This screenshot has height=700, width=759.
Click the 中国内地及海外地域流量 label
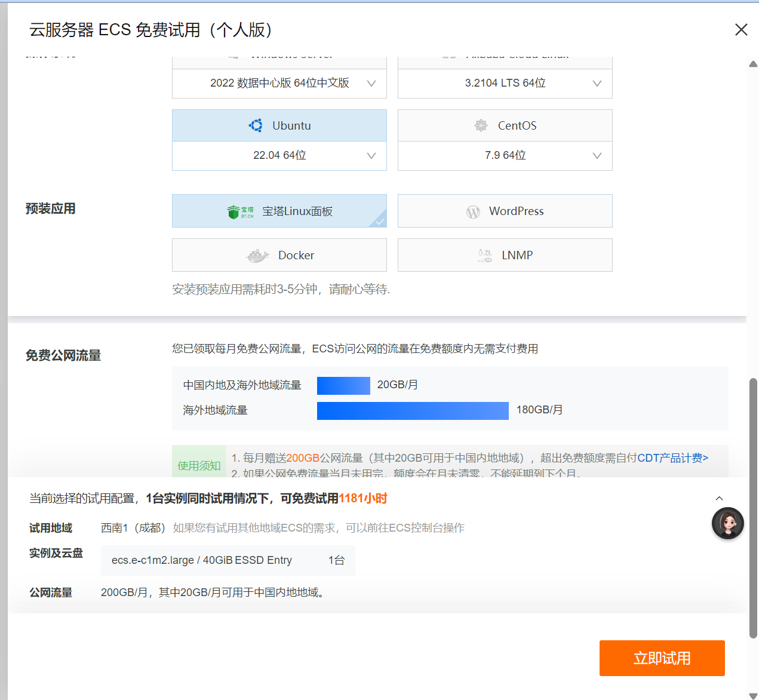(242, 385)
